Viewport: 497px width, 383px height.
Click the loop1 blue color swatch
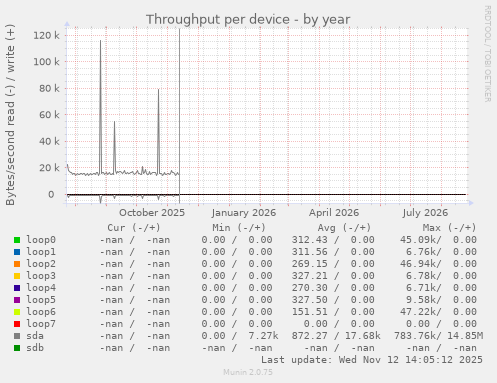[x=17, y=252]
